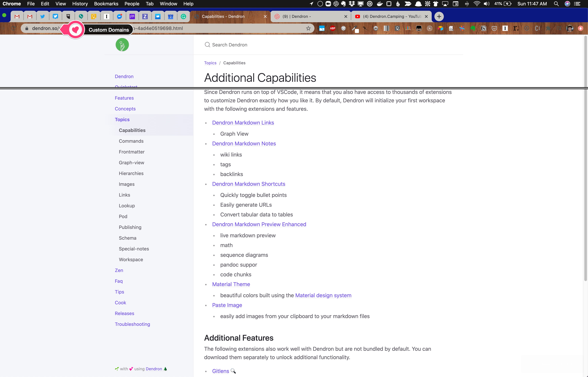588x377 pixels.
Task: Open the Window menu
Action: tap(168, 4)
